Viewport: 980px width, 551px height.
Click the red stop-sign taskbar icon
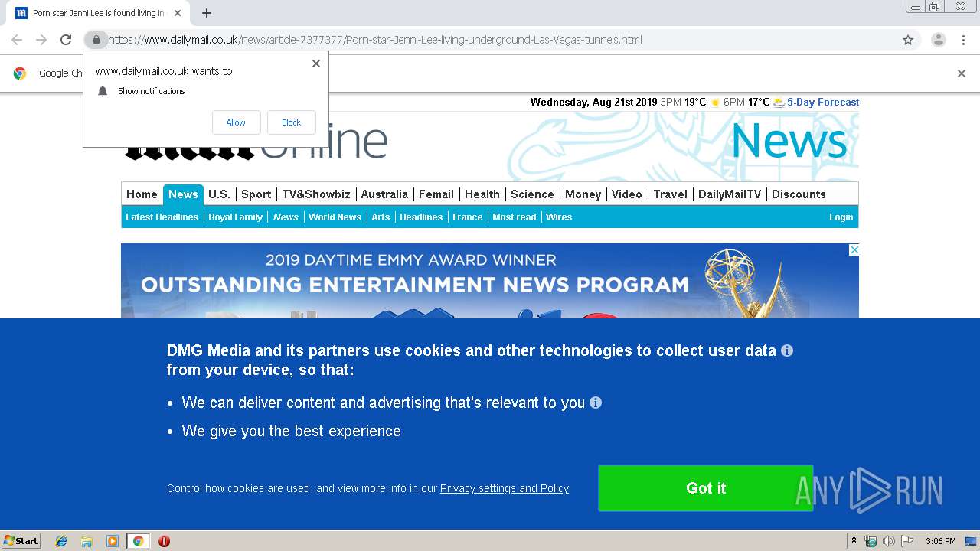pyautogui.click(x=164, y=541)
